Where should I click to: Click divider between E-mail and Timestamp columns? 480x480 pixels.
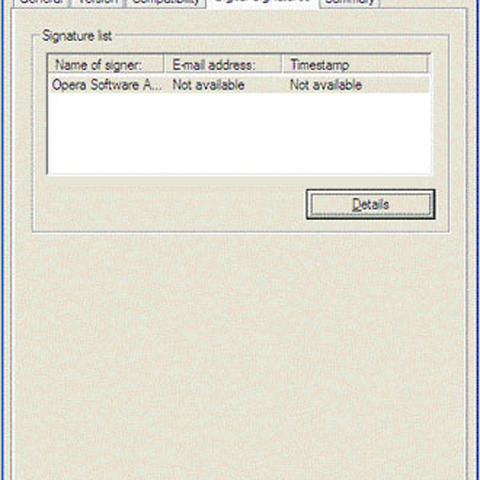(282, 64)
